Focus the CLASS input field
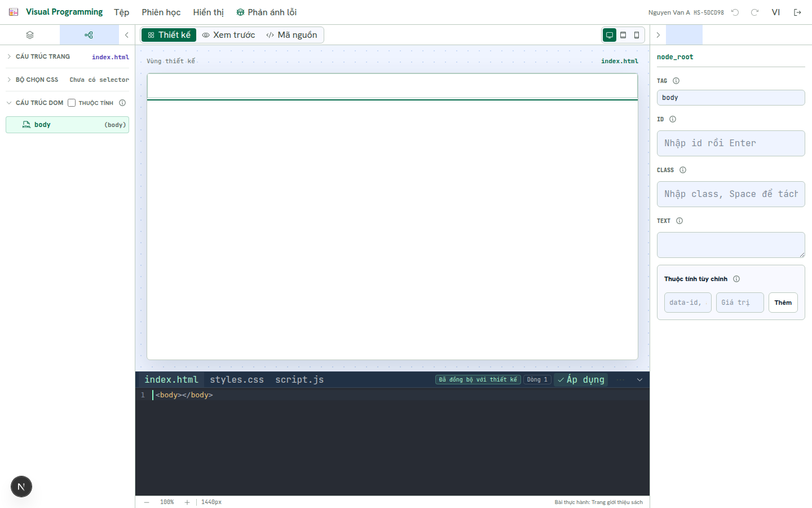Image resolution: width=812 pixels, height=508 pixels. pyautogui.click(x=731, y=194)
